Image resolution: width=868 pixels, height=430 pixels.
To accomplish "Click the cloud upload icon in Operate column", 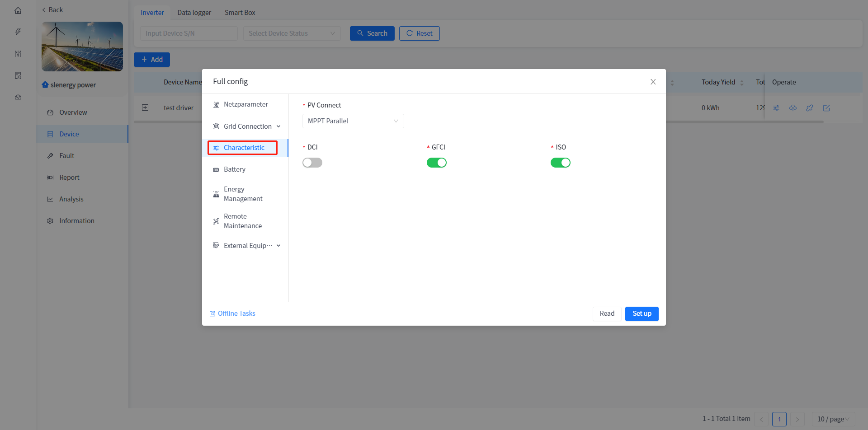I will pyautogui.click(x=793, y=108).
